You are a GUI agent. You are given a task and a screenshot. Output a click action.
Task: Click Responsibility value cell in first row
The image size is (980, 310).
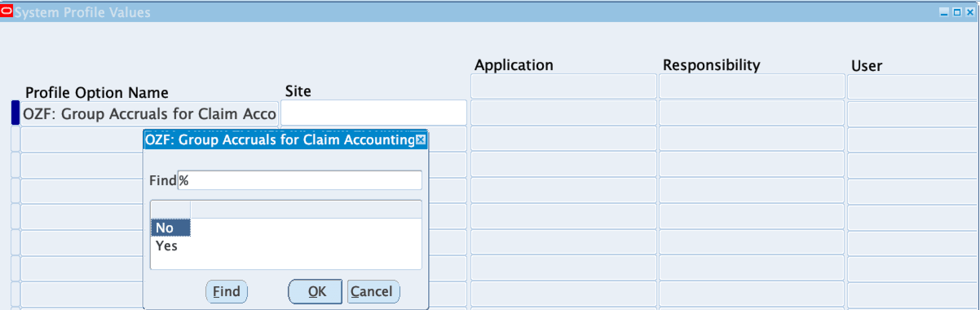click(751, 113)
